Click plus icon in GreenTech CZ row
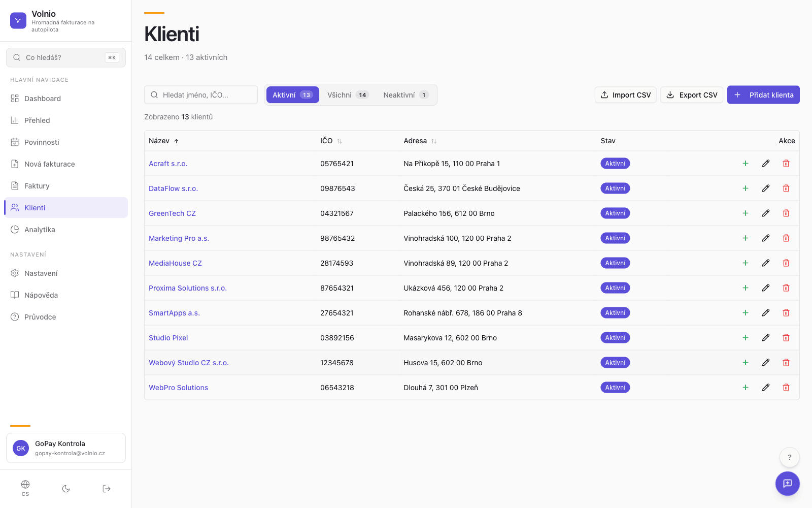 point(746,213)
